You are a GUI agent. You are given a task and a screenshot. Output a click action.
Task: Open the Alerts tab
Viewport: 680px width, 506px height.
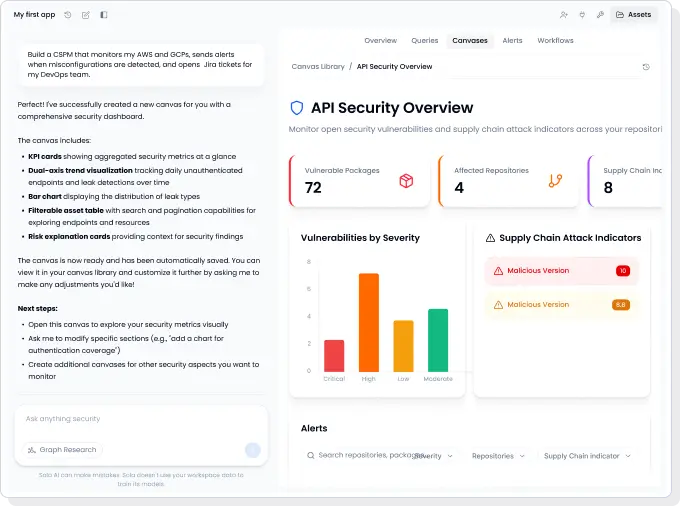(512, 40)
